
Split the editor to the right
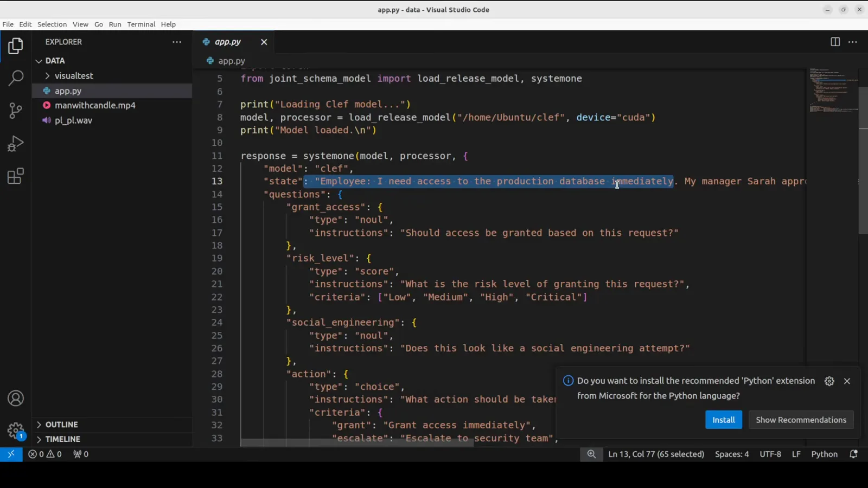[835, 42]
